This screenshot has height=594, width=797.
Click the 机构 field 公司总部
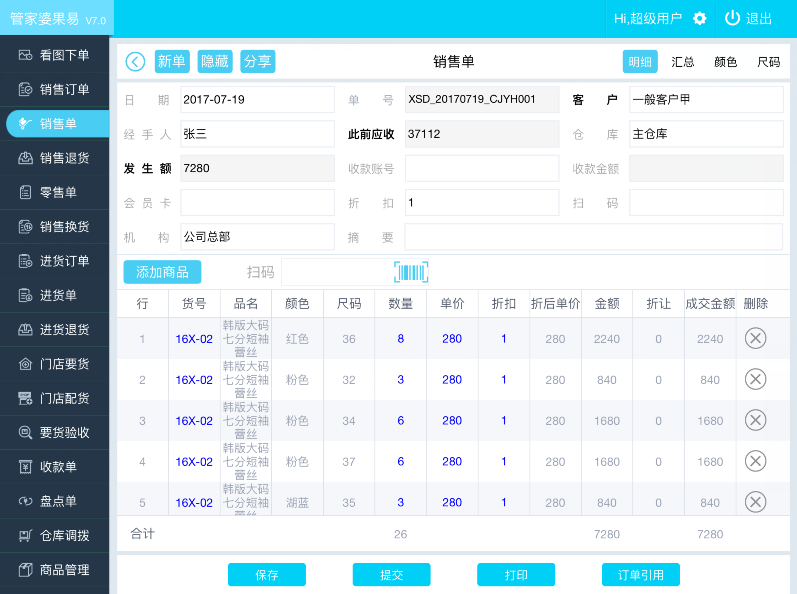coord(257,237)
